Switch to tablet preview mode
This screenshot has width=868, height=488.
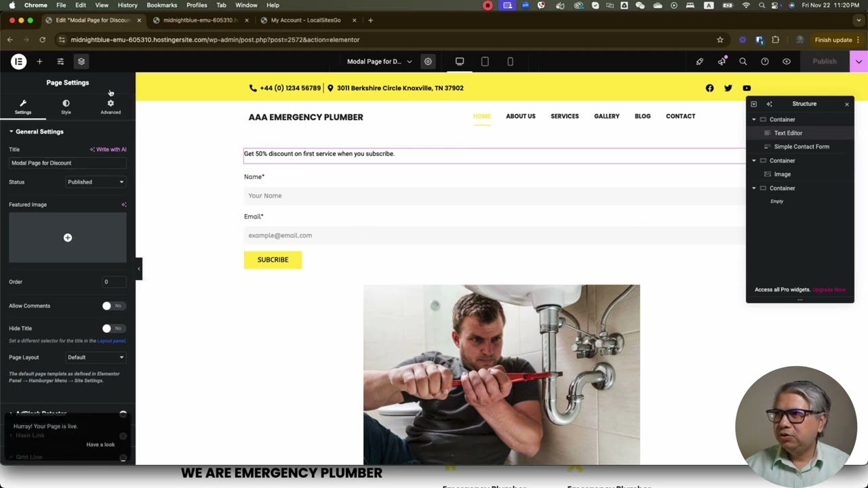(x=485, y=62)
